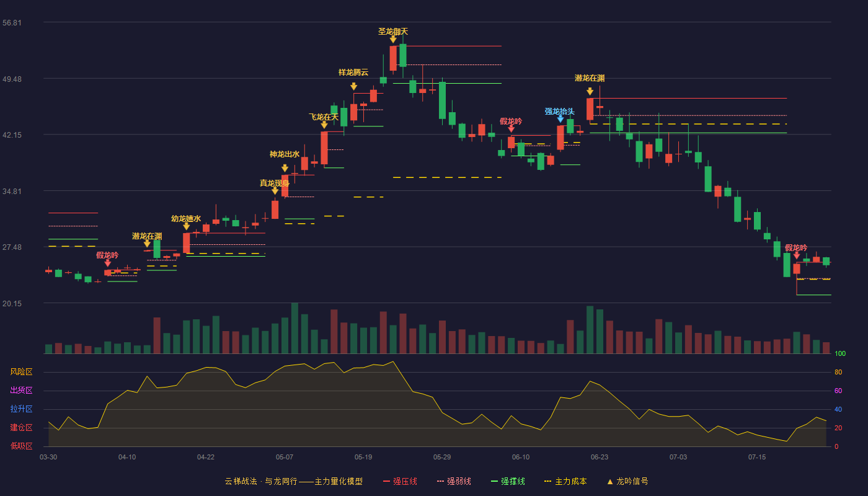Click the 04-22 date label
Screen dimensions: 868x496
[x=206, y=457]
